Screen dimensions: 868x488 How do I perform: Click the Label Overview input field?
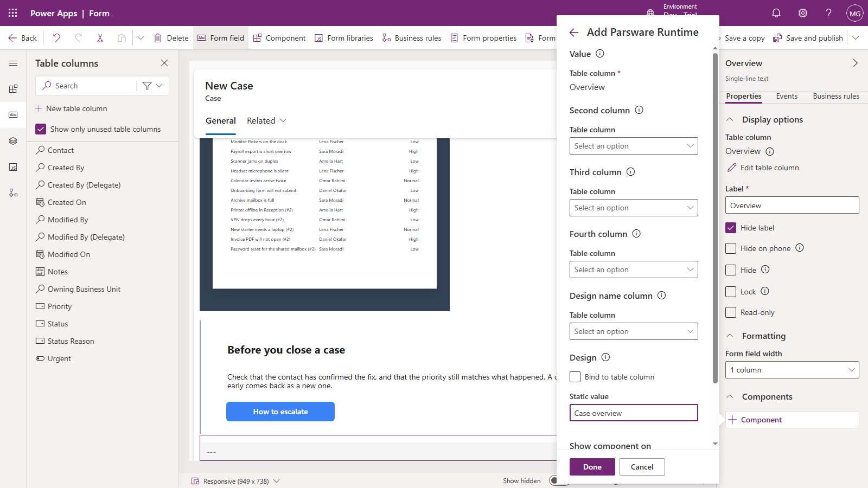[x=792, y=205]
